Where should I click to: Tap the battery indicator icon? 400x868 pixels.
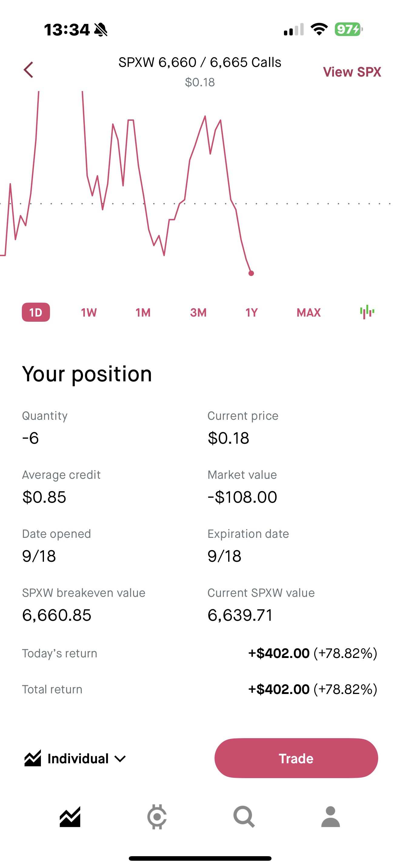point(348,30)
